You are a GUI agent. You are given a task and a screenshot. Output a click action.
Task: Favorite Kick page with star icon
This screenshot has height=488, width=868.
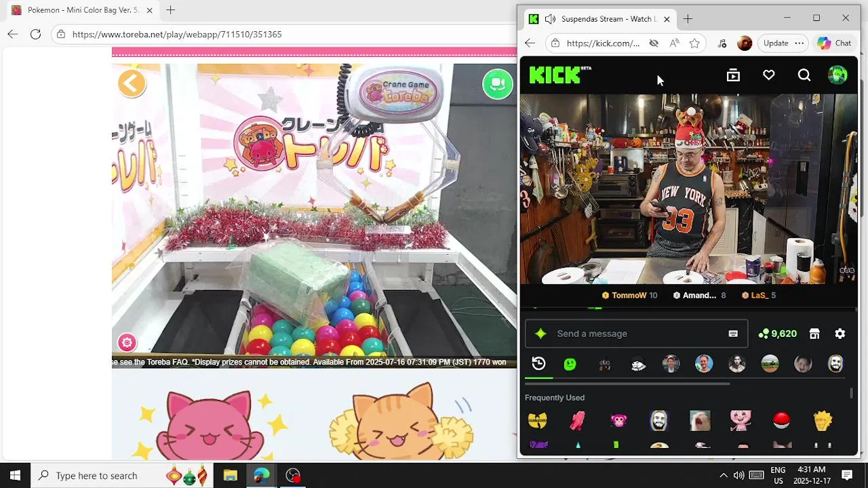694,43
